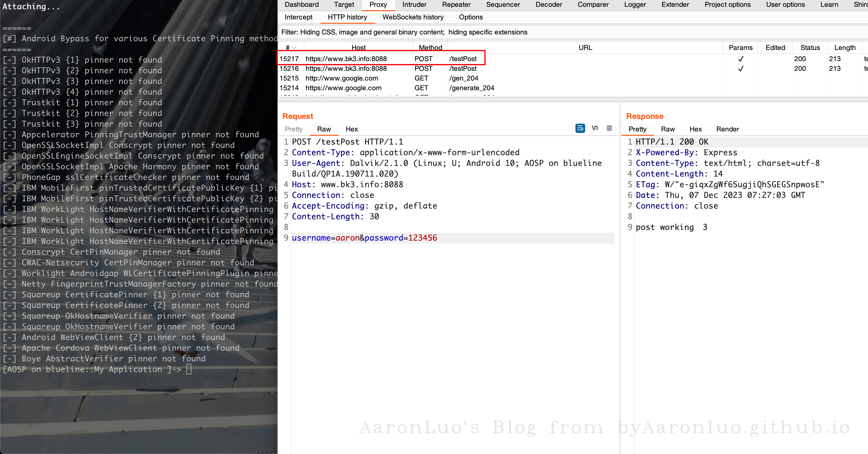Open the Intercept sub-tab

[x=298, y=17]
